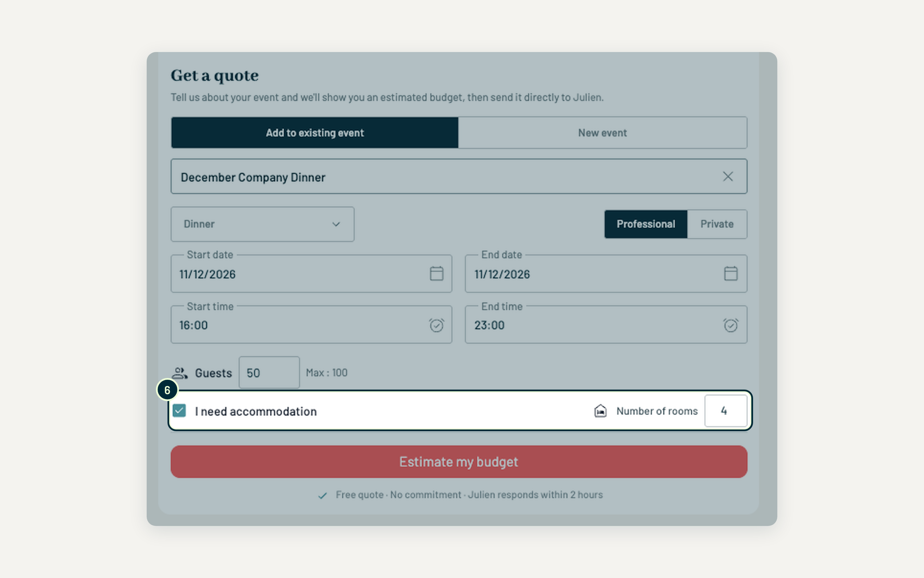The width and height of the screenshot is (924, 578).
Task: Click December Company Dinner event name
Action: (253, 177)
